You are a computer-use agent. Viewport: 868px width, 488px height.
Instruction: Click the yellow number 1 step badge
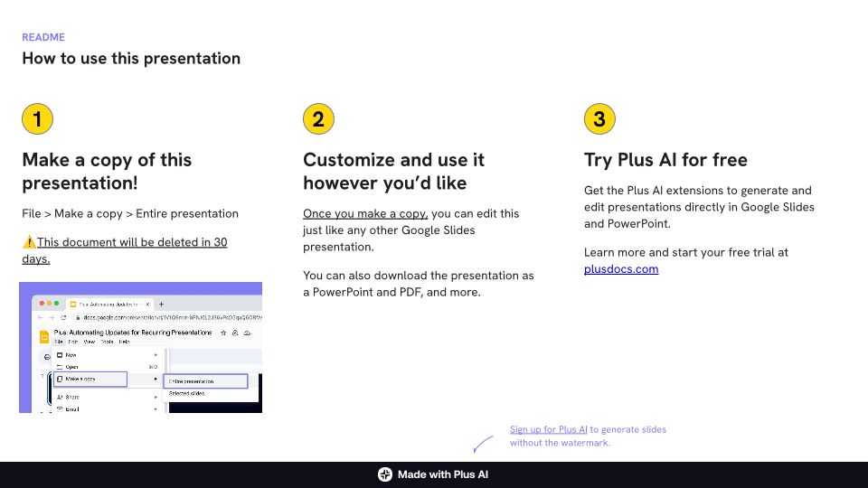(37, 119)
